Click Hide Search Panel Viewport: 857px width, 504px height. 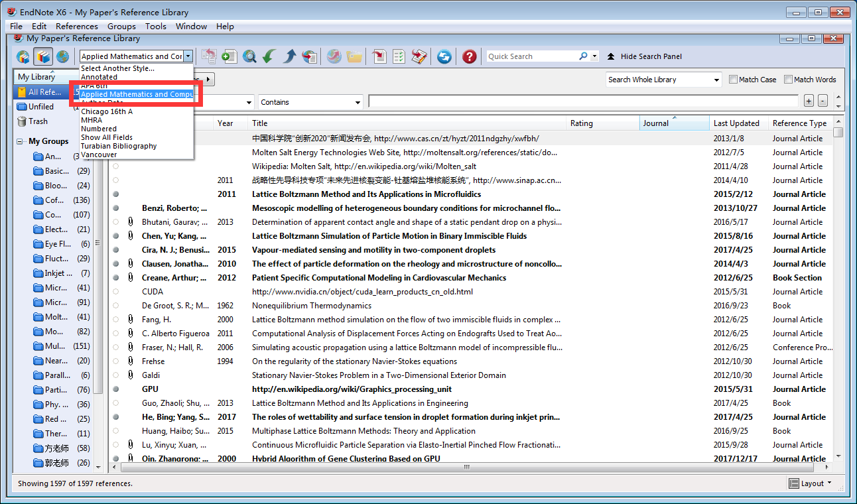click(x=644, y=56)
